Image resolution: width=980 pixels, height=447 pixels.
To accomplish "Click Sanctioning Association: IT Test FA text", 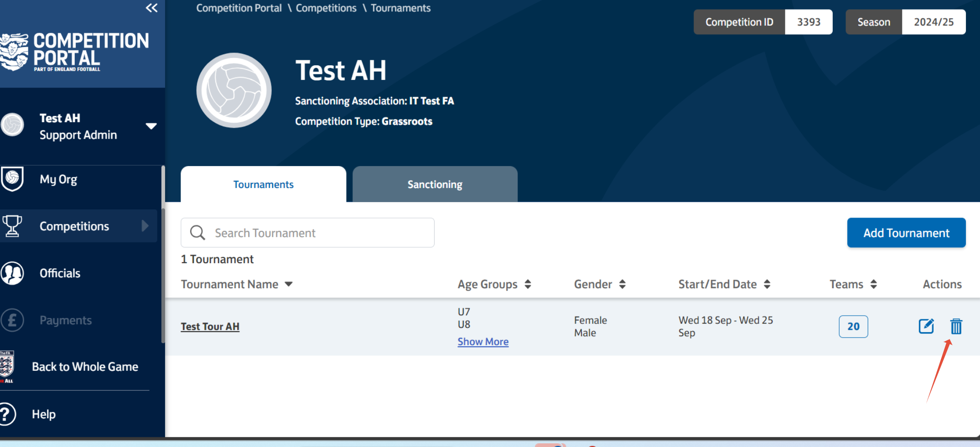I will 374,101.
